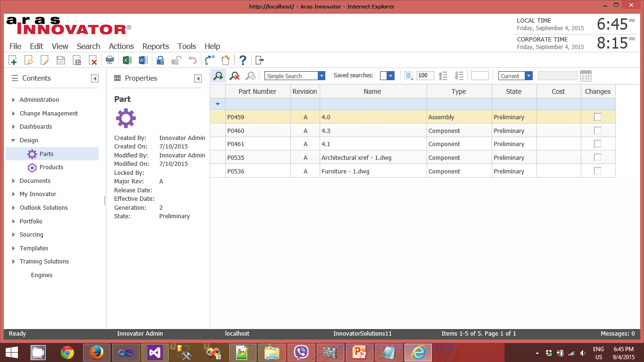Click the Logout icon in toolbar
The image size is (644, 362).
(x=260, y=60)
